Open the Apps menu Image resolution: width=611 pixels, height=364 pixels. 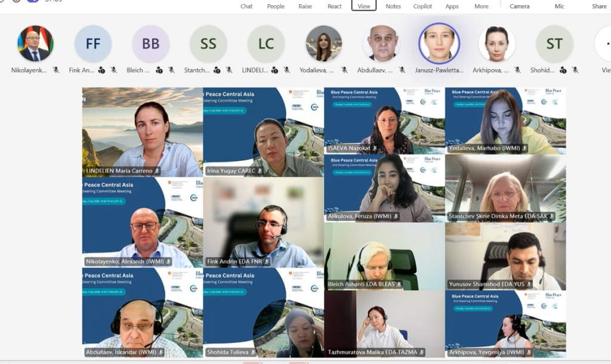(x=452, y=6)
